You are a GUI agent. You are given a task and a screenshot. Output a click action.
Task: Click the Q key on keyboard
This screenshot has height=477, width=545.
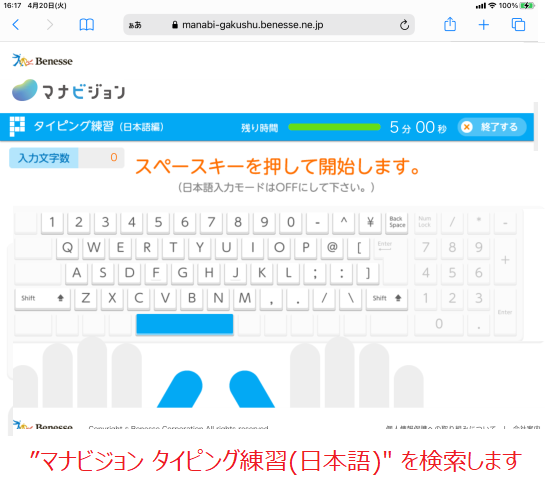67,248
